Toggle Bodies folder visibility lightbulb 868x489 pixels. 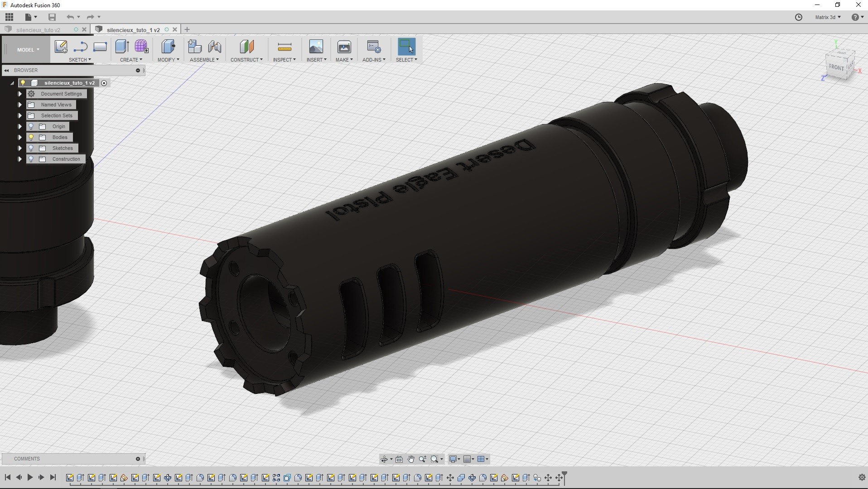click(x=31, y=137)
